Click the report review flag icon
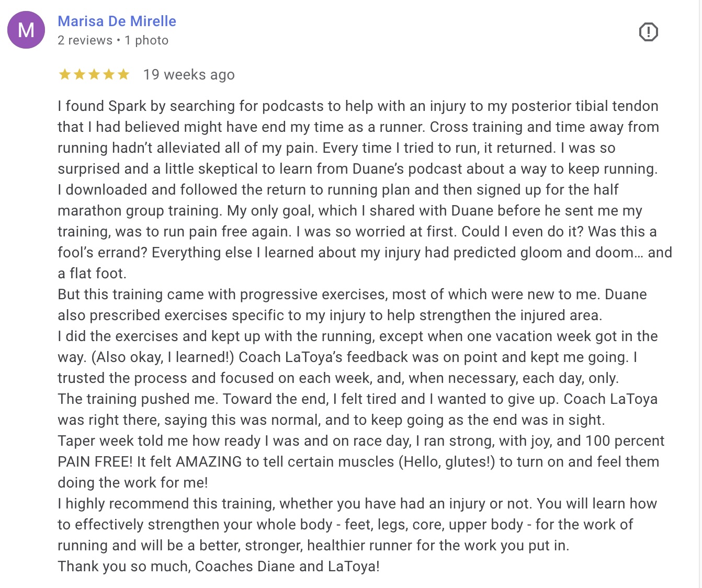Viewport: 702px width, 588px height. (x=648, y=32)
